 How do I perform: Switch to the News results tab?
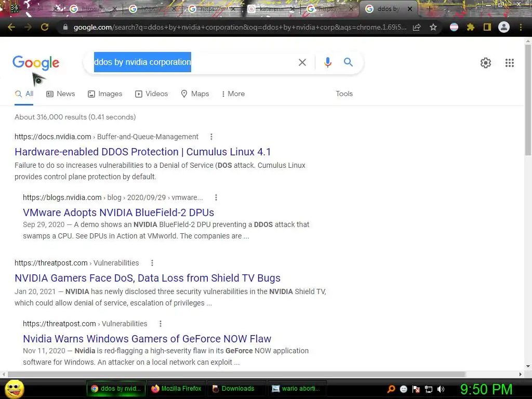point(61,94)
